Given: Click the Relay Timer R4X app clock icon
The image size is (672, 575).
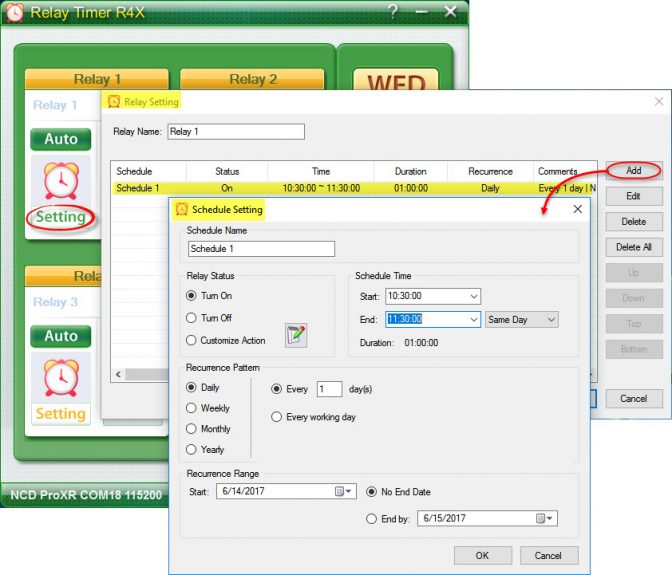Looking at the screenshot, I should (x=14, y=13).
